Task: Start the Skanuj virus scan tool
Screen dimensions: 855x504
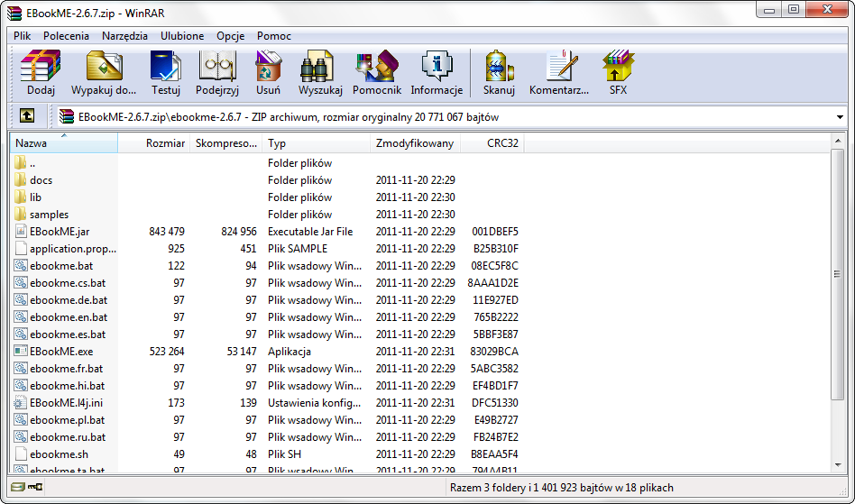Action: [x=499, y=67]
